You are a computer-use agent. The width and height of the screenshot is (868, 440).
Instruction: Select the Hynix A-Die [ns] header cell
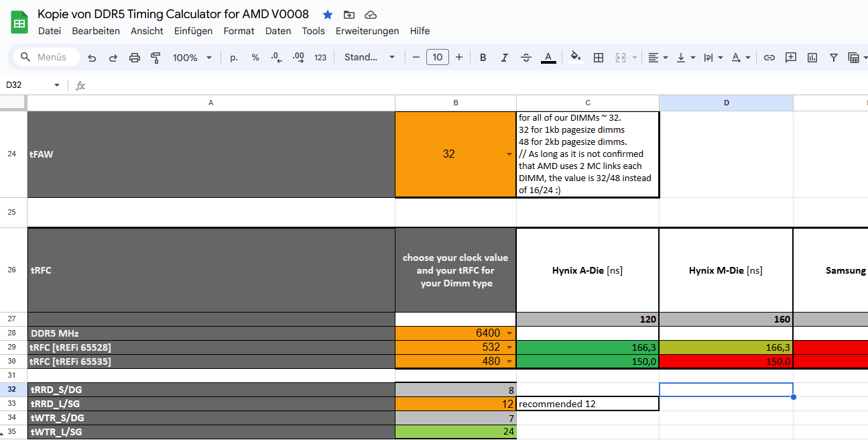[x=588, y=270]
